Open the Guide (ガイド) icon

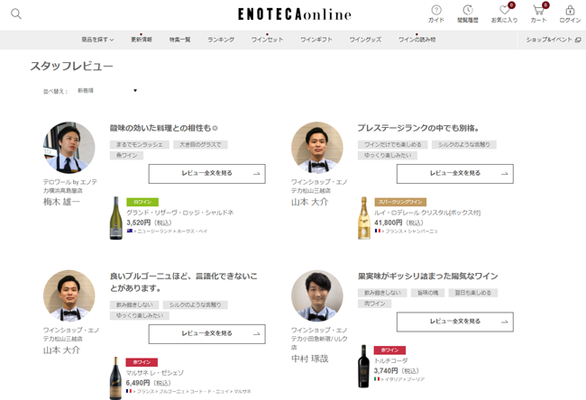tap(436, 14)
